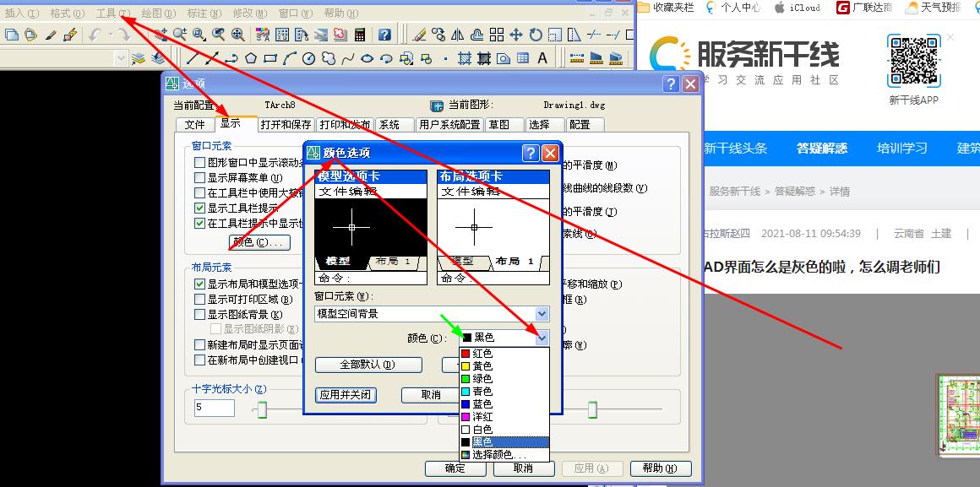The width and height of the screenshot is (980, 487).
Task: Enable 显示屏幕菜单 checkbox
Action: pyautogui.click(x=200, y=178)
